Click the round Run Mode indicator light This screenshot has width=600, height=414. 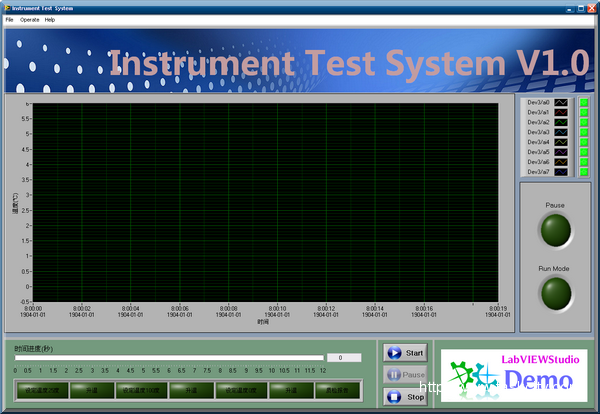click(556, 294)
